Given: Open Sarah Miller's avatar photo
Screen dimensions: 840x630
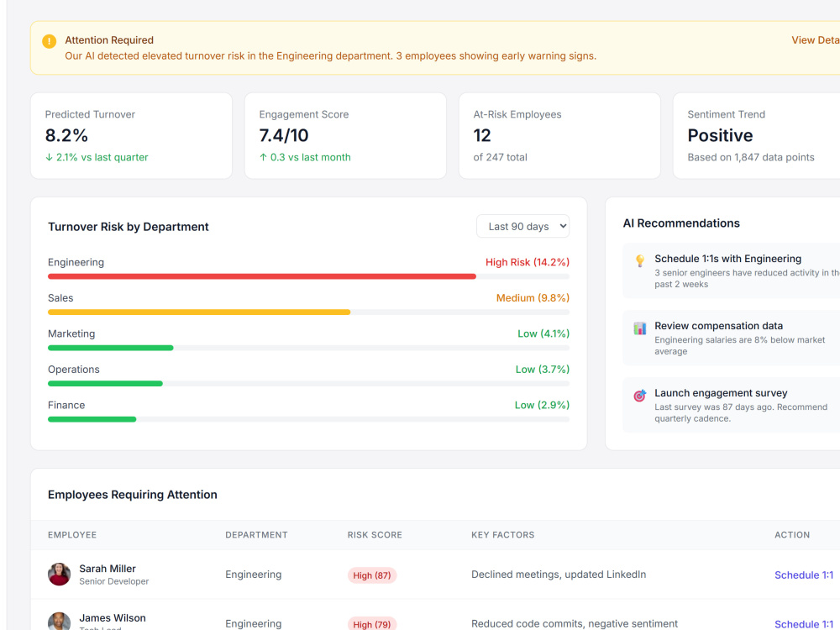Looking at the screenshot, I should tap(59, 574).
